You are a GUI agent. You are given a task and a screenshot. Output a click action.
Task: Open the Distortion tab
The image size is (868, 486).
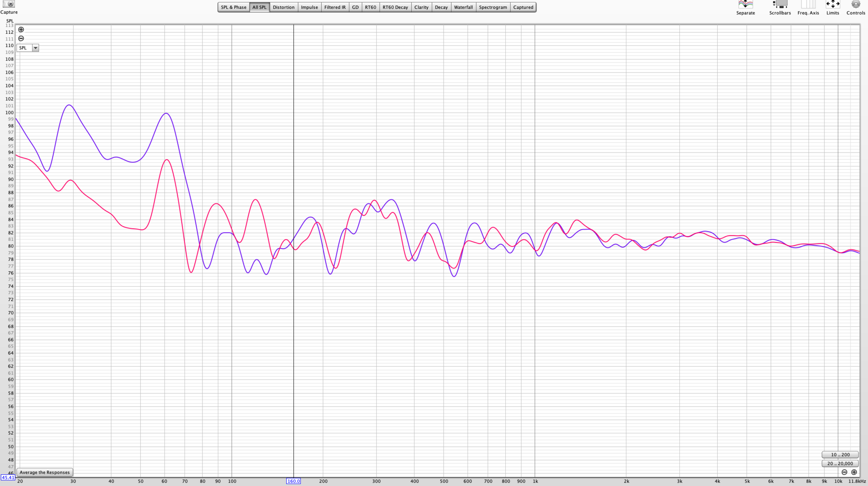click(x=283, y=7)
